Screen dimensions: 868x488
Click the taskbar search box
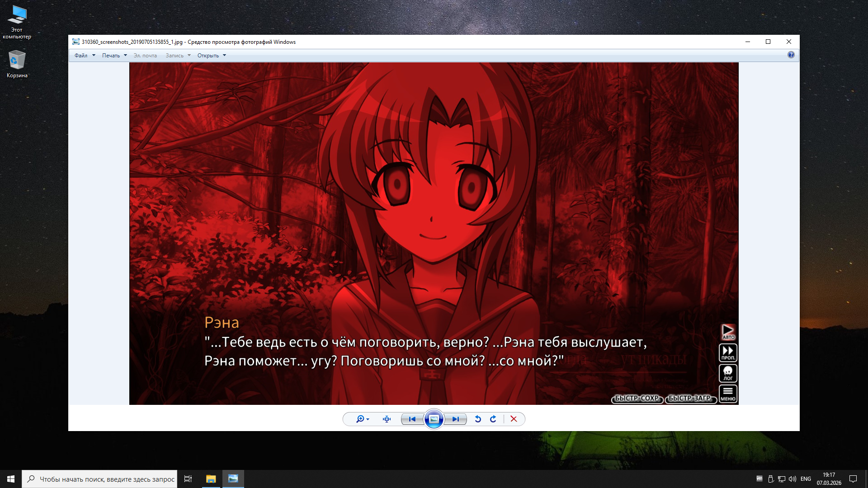coord(99,479)
